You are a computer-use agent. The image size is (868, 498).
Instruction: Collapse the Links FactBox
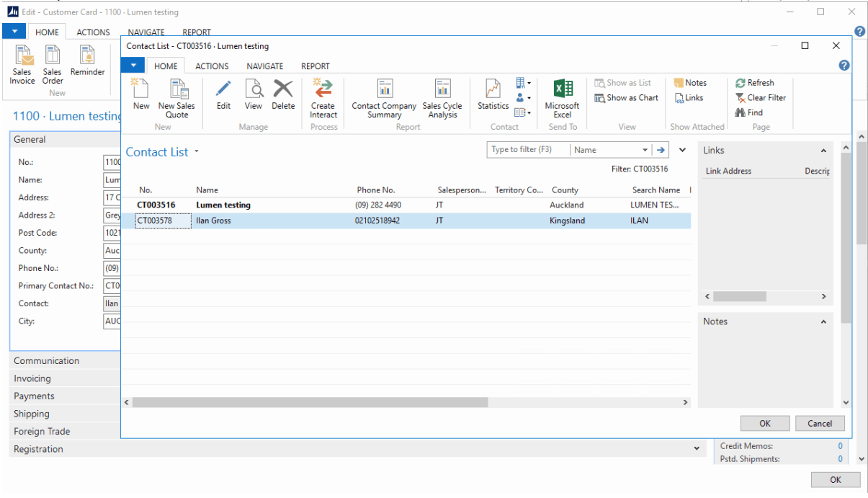(x=823, y=151)
